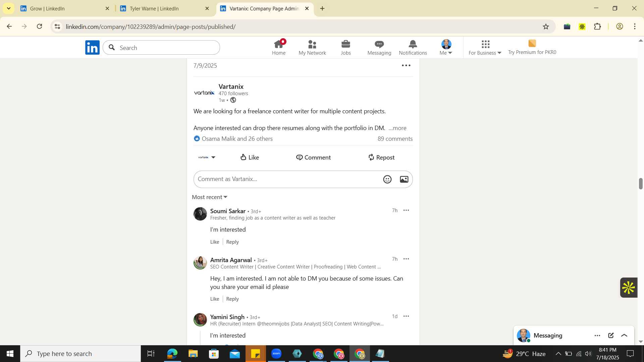Open options for Yamini Singh's comment
Screen dimensions: 644x362
(x=406, y=316)
